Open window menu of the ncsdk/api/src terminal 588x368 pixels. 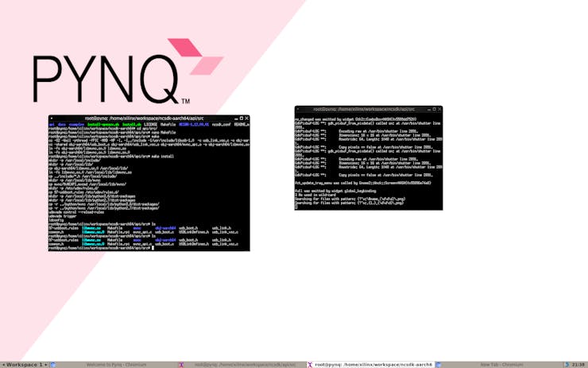(298, 109)
